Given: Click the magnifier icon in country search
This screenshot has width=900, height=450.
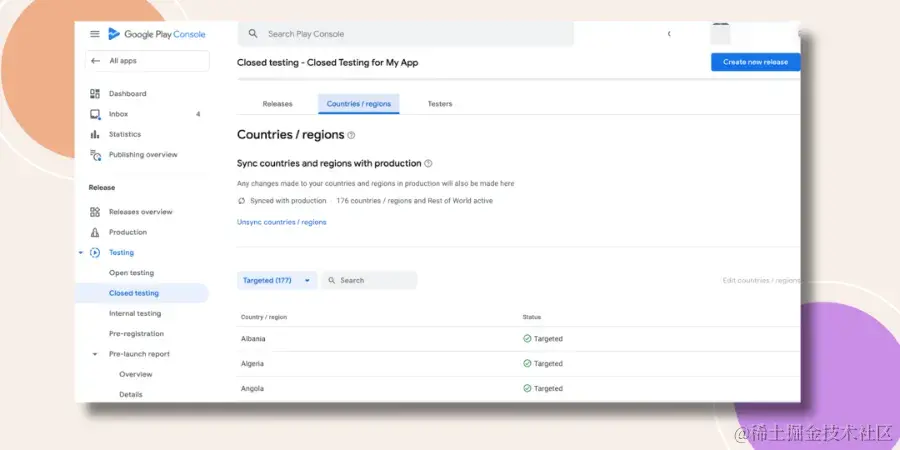Looking at the screenshot, I should click(x=332, y=280).
